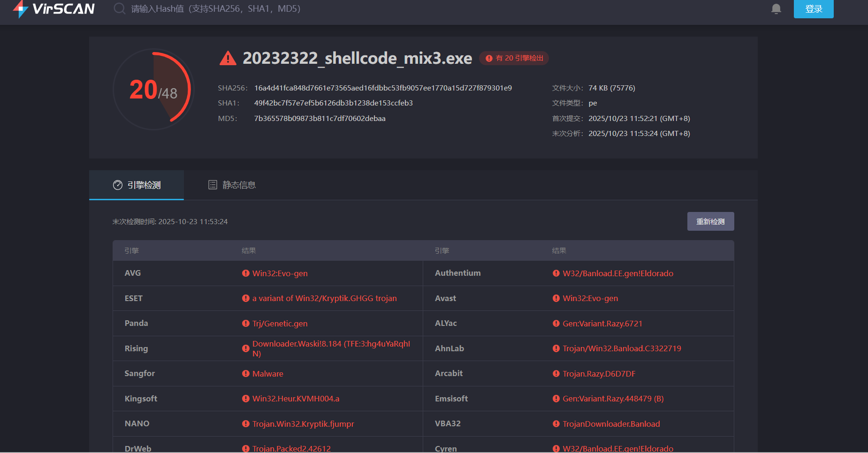
Task: Click the alert icon in ESET row
Action: [x=246, y=298]
